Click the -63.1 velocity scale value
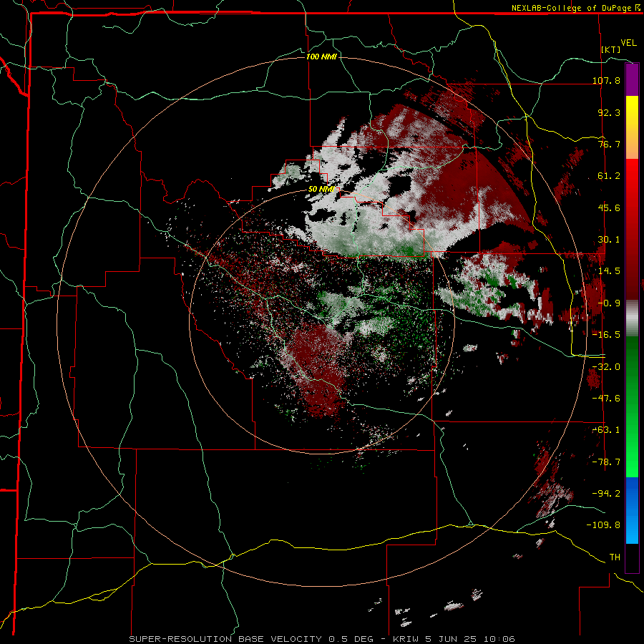This screenshot has height=644, width=644. point(606,430)
